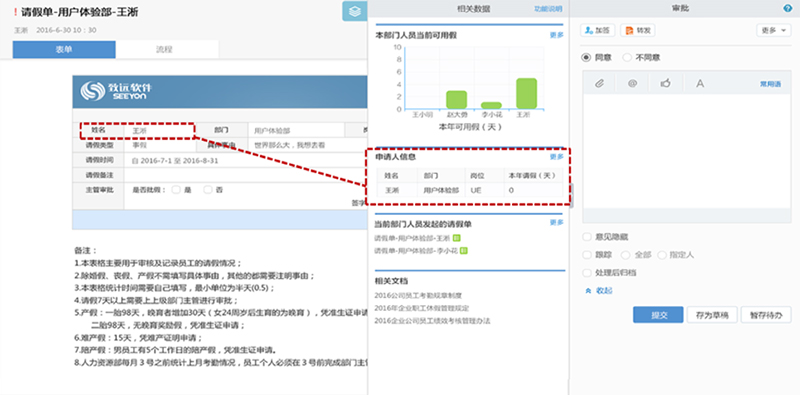Select the 同意 radio button
This screenshot has width=800, height=395.
(586, 58)
